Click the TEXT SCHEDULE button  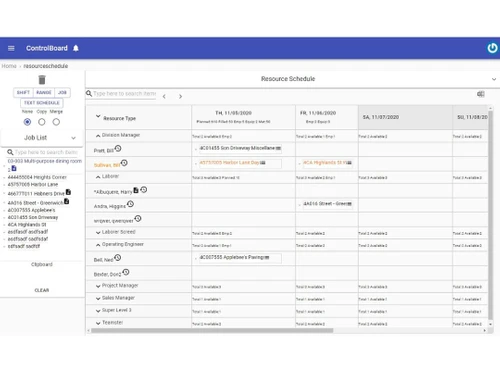[42, 103]
